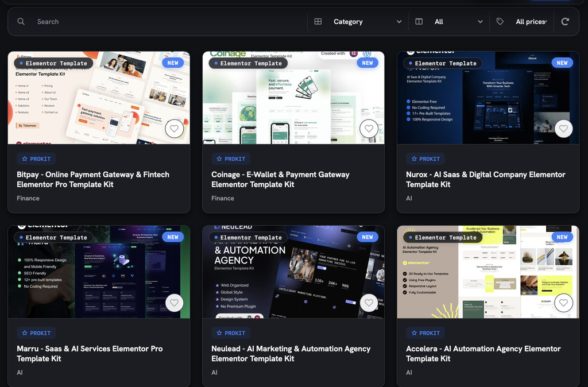Open the All prices dropdown
Screen dimensions: 588x387
523,22
